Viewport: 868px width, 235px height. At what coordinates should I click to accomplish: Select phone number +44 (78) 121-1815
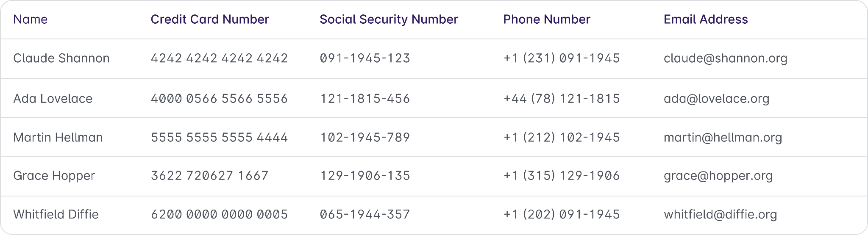(562, 99)
